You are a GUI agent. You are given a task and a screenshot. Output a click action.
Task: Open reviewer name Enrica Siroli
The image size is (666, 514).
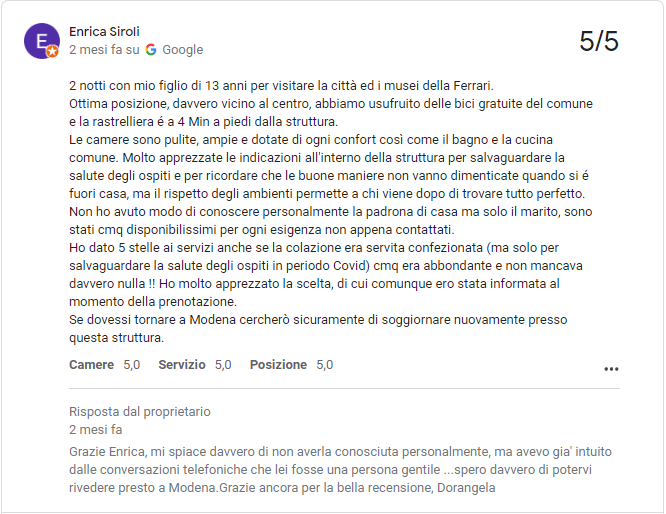(104, 31)
